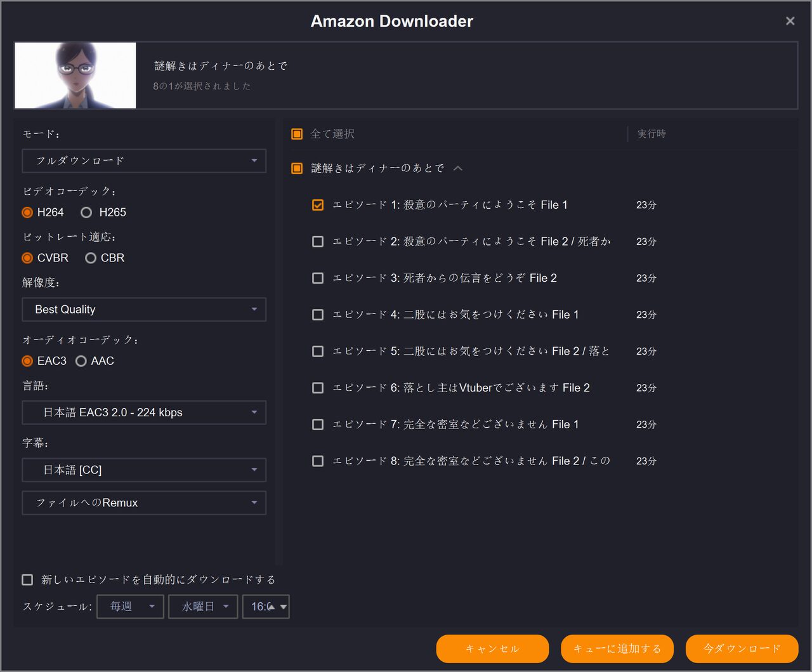Toggle the 全て選択 checkbox
This screenshot has height=672, width=812.
pos(297,134)
